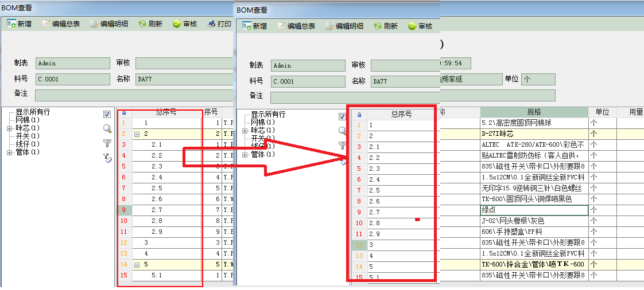Click 名称 BA77 field in left window
Screen dimensions: 644x290
[x=184, y=79]
